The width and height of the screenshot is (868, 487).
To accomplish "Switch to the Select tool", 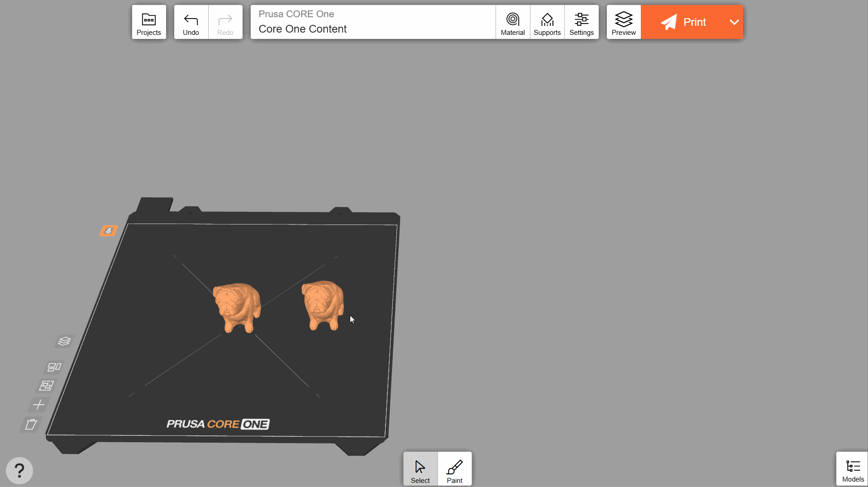I will [420, 469].
